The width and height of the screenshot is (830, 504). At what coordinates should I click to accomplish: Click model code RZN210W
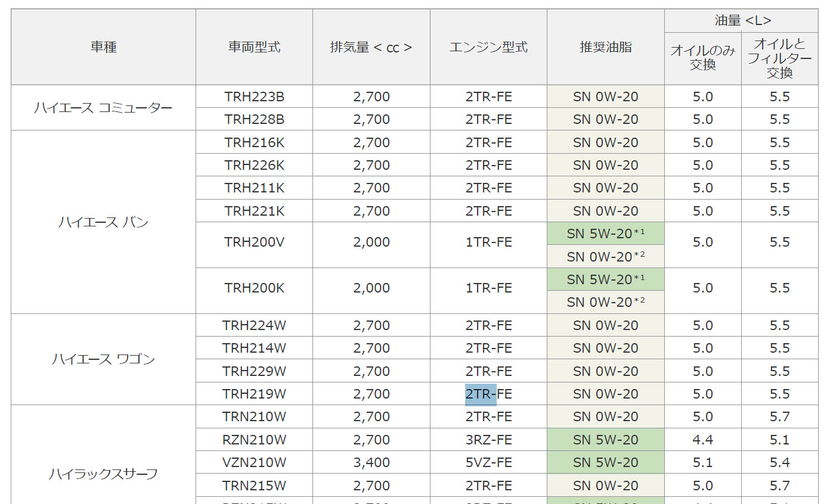point(254,440)
